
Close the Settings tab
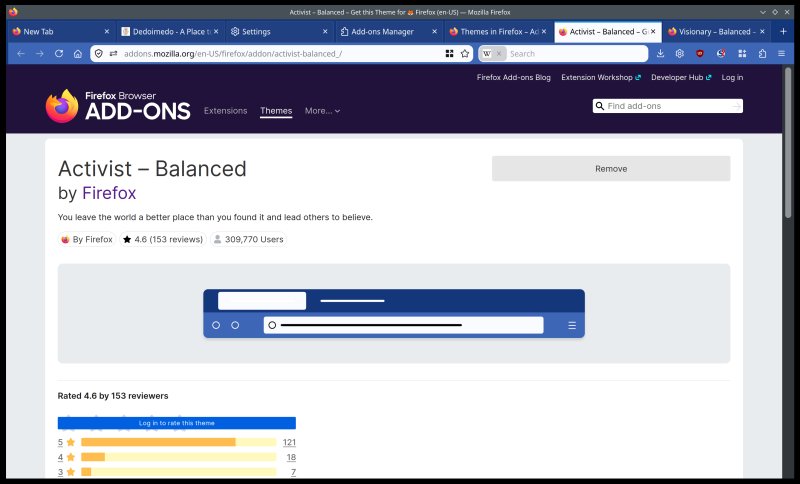pos(325,32)
